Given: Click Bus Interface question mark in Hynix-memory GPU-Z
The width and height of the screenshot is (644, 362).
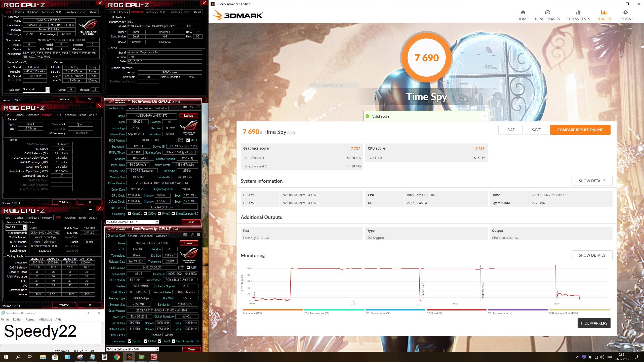Looking at the screenshot, I should (x=197, y=280).
